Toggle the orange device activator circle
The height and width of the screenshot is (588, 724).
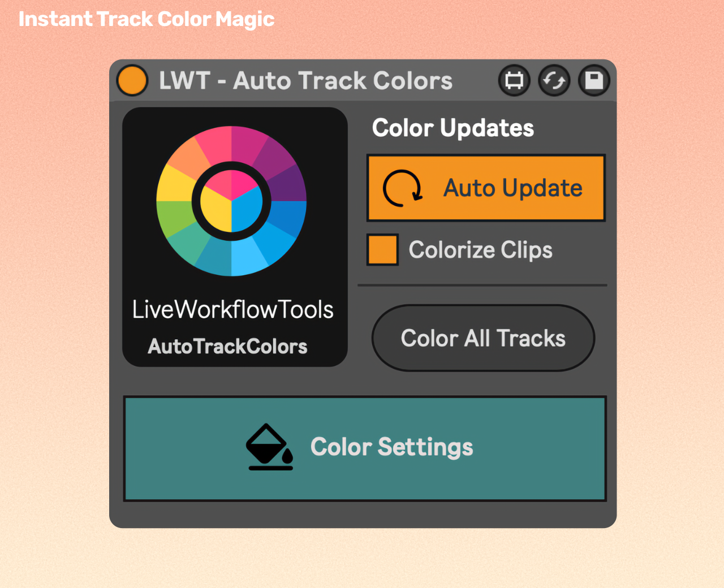[x=132, y=80]
